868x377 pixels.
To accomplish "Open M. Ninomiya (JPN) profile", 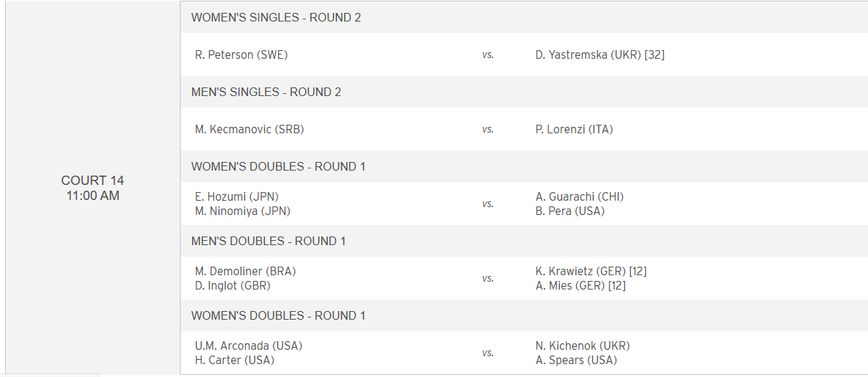I will (243, 211).
